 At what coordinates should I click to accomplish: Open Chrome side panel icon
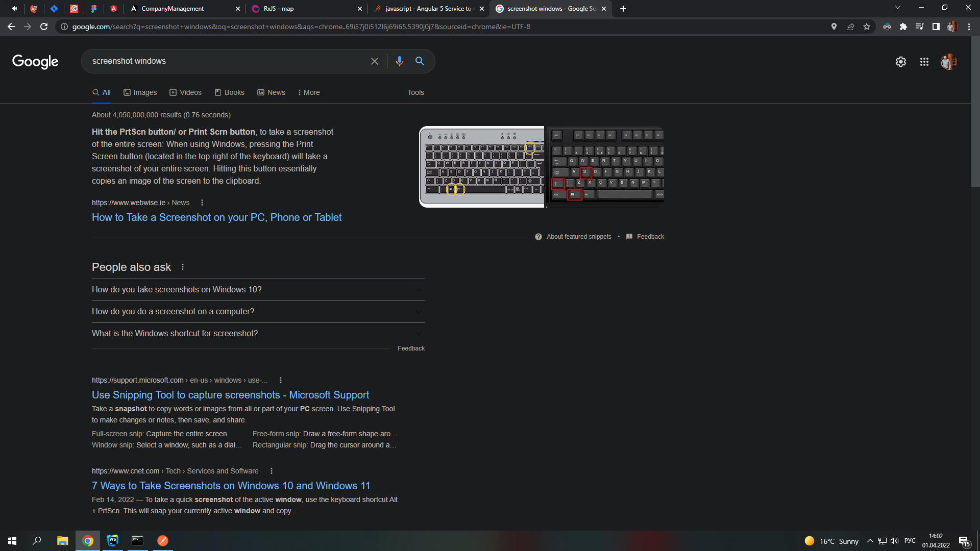pos(936,27)
